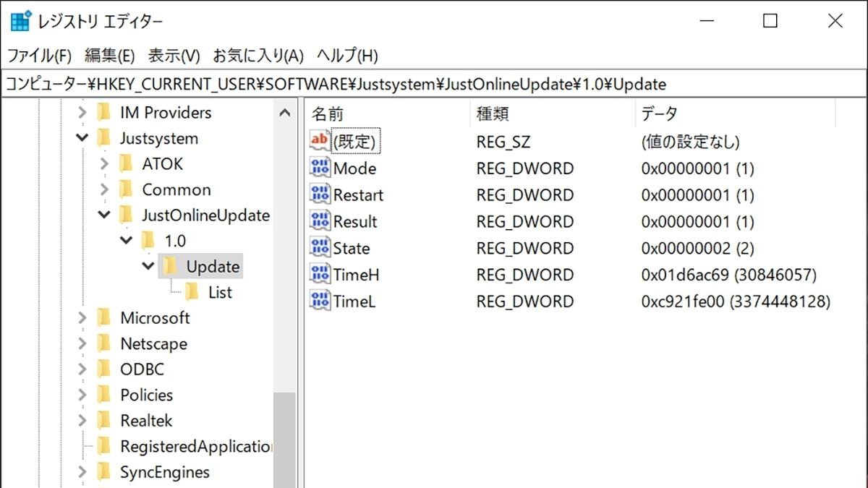Sort by the 種類 column header
Viewport: 868px width, 488px height.
pyautogui.click(x=553, y=114)
